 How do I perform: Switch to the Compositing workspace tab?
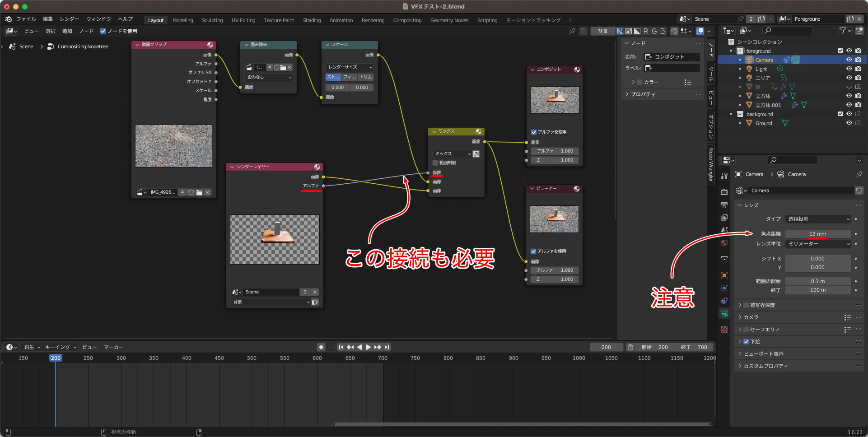click(407, 20)
